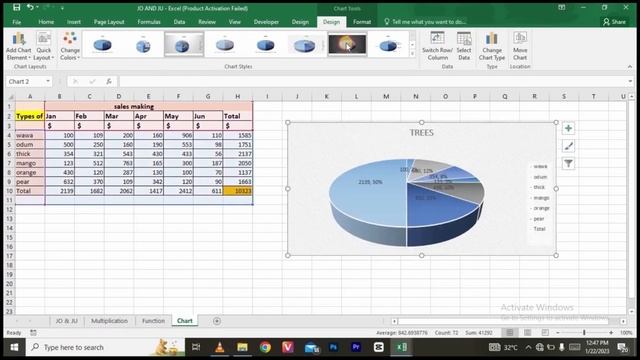640x360 pixels.
Task: Click the Chart Styles paintbrush button
Action: [568, 146]
